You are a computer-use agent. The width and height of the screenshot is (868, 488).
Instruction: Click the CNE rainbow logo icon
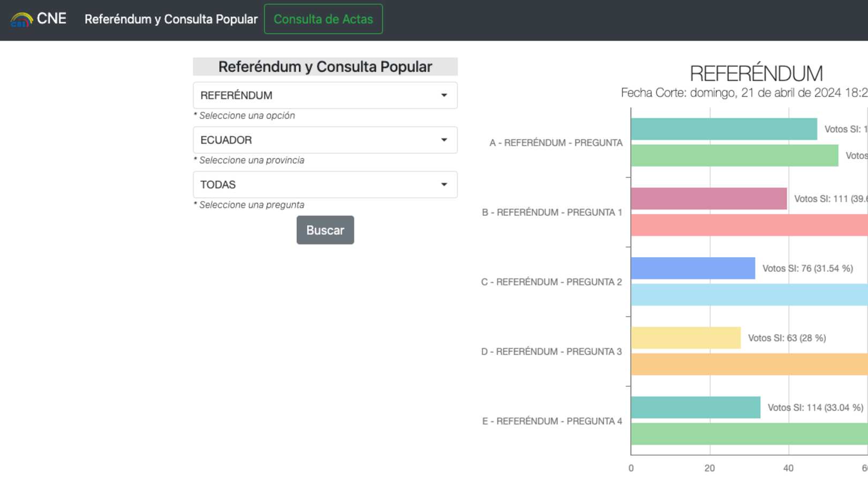pos(21,20)
